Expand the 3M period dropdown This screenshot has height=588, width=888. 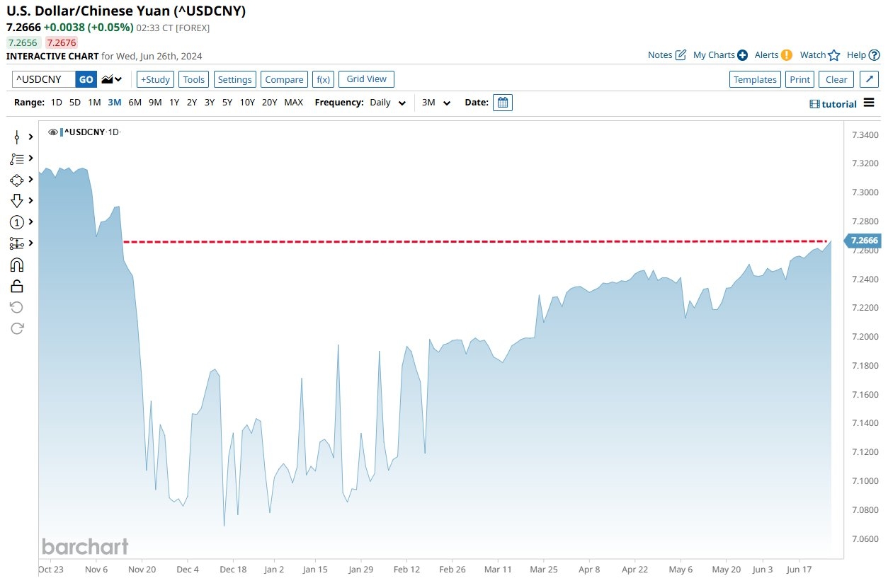click(x=436, y=103)
